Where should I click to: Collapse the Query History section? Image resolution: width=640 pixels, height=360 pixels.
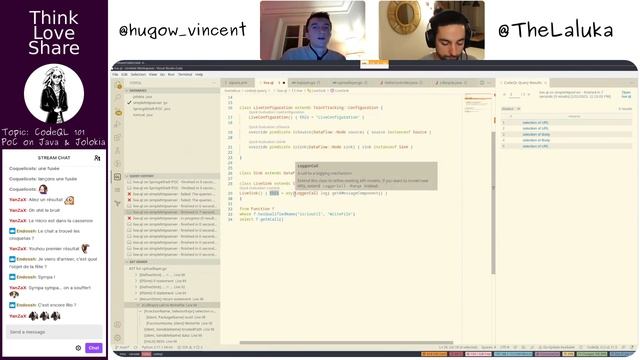pos(172,176)
